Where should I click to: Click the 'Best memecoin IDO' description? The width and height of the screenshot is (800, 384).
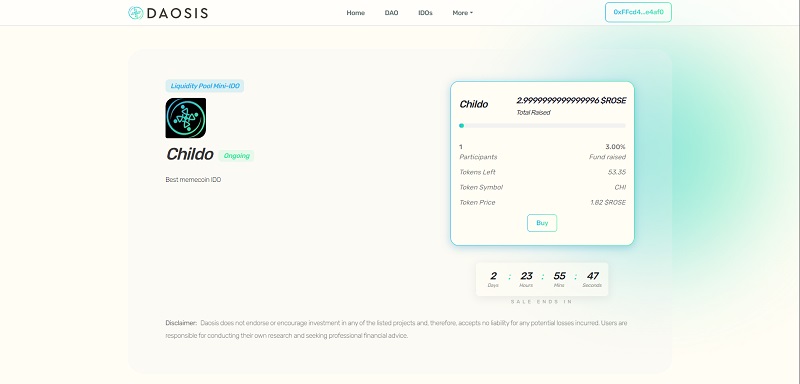[x=193, y=180]
